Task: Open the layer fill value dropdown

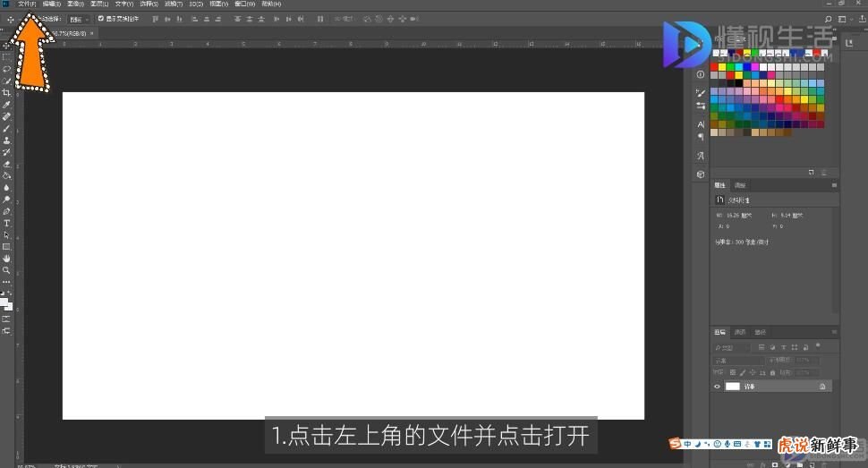Action: pyautogui.click(x=807, y=373)
